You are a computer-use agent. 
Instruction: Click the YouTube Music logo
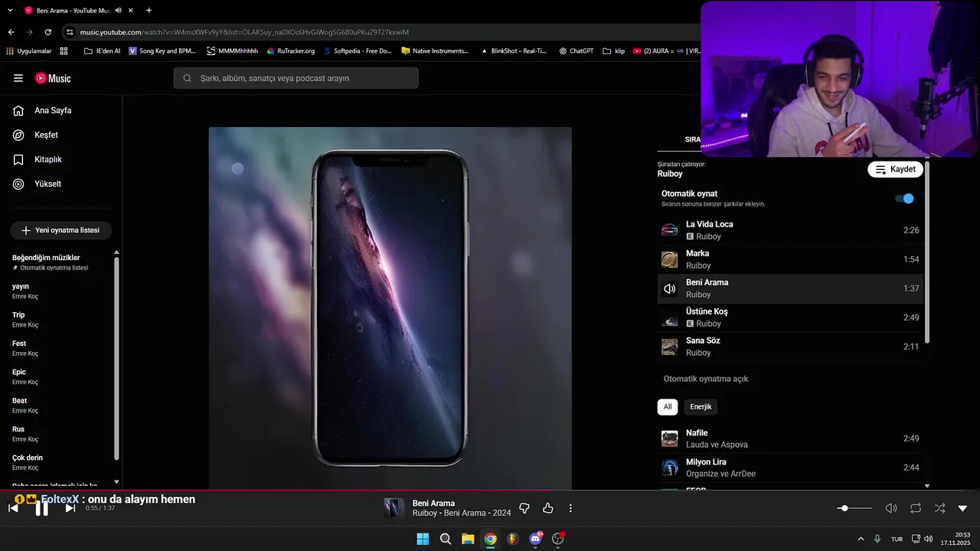coord(53,78)
